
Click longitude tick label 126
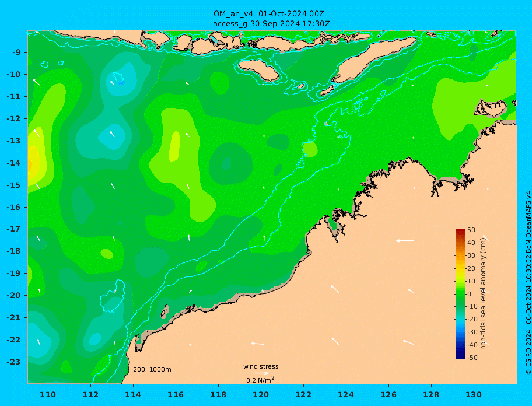(388, 394)
